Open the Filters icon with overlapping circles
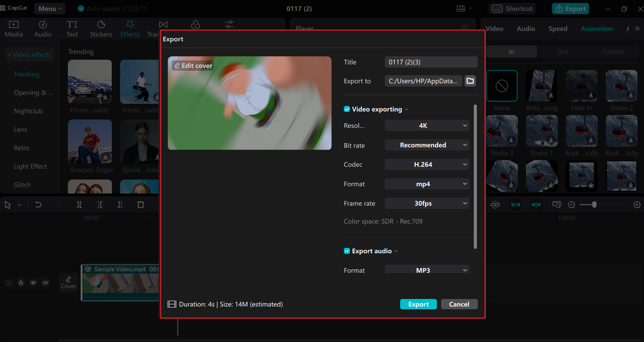Screen dimensions: 644x342 click(196, 25)
